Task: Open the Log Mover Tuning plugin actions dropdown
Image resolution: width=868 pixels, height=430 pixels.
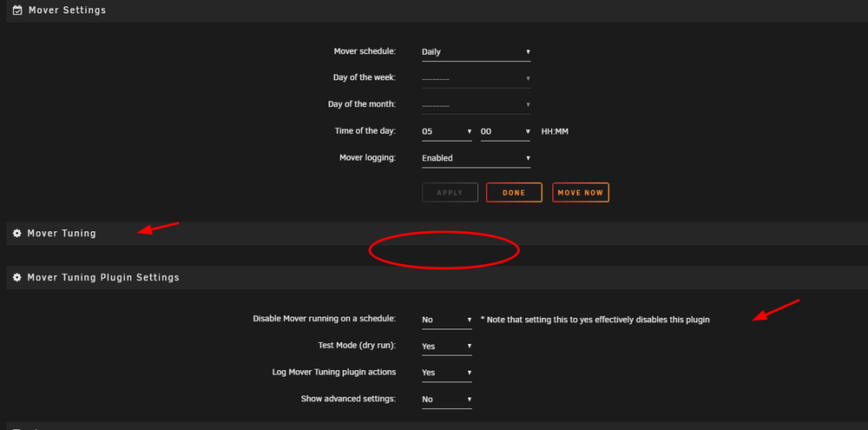Action: coord(447,373)
